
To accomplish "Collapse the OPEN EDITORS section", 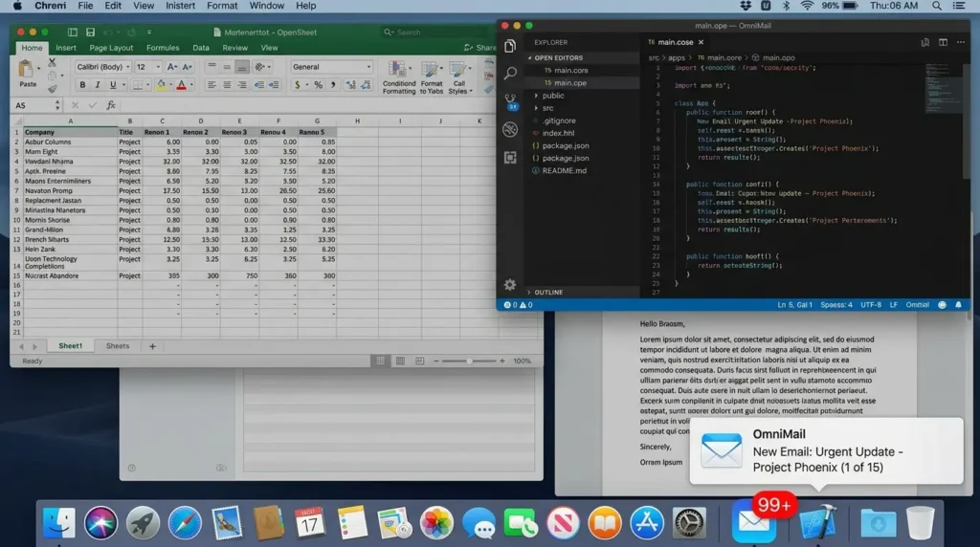I will (x=582, y=57).
